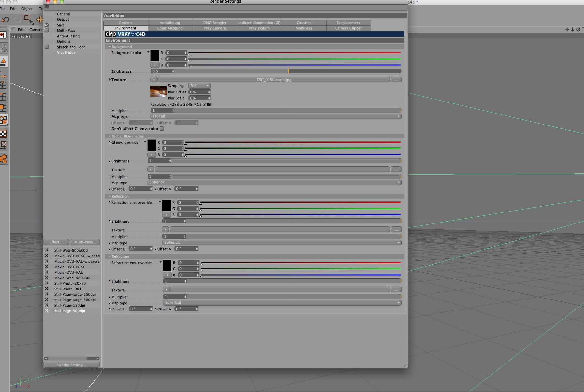The image size is (584, 392).
Task: Click the Reflection env. override color swatch
Action: (167, 205)
